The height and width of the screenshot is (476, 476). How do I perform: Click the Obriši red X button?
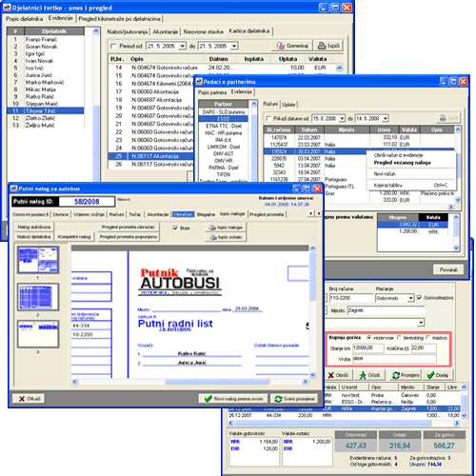pyautogui.click(x=338, y=375)
